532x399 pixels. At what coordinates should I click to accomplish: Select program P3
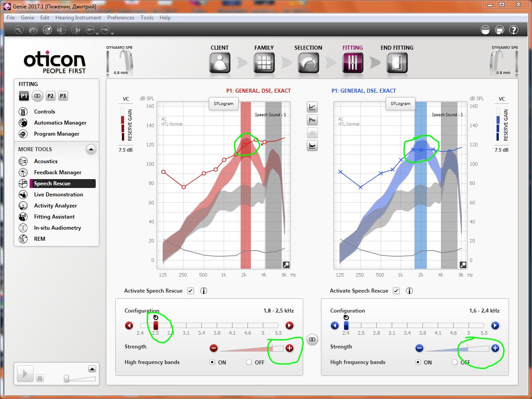63,96
